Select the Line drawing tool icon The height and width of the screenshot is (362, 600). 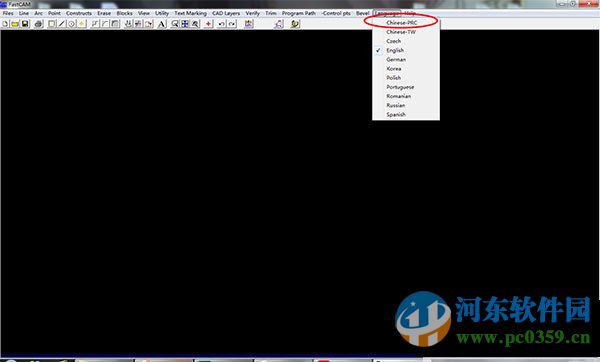coord(62,24)
